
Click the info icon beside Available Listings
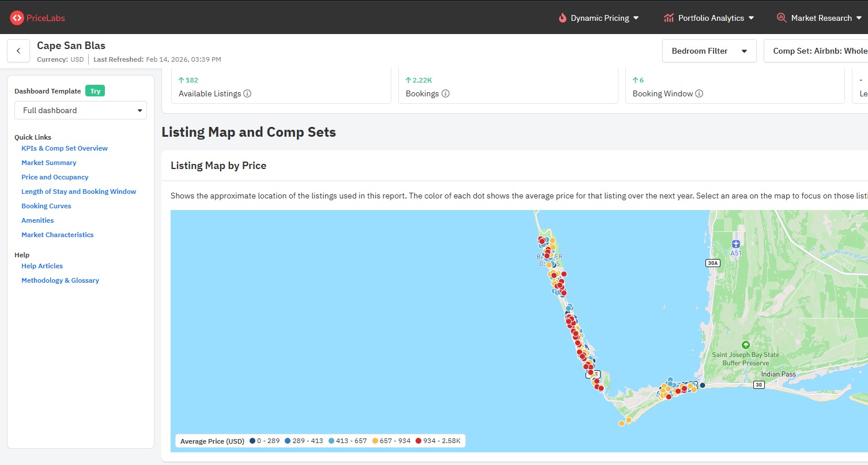pyautogui.click(x=247, y=93)
